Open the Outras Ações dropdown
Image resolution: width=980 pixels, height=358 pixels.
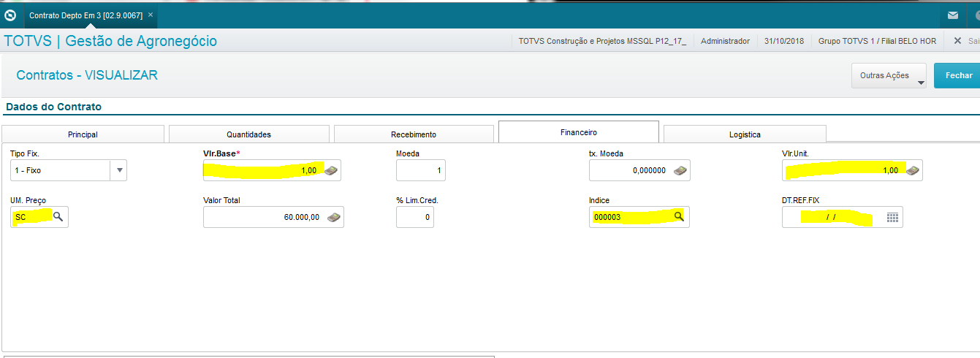pos(889,75)
